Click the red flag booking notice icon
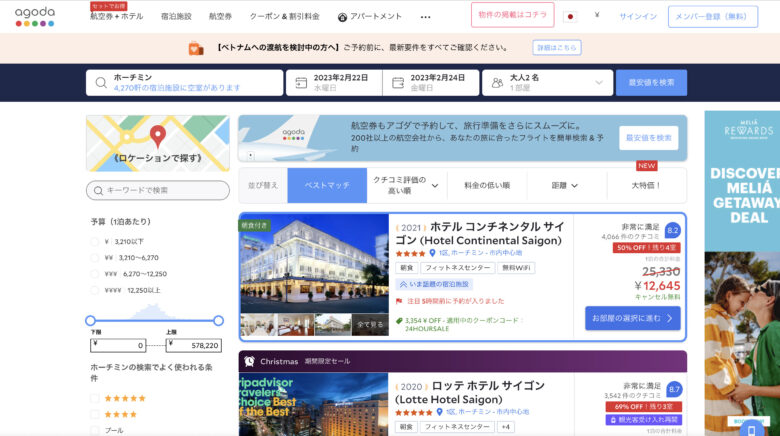 click(399, 301)
